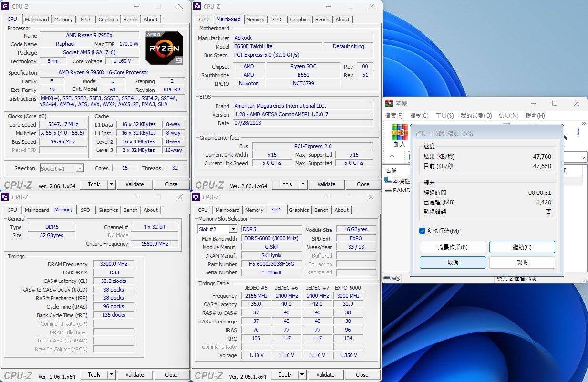Open the 工具(S) menu in WinRAR
This screenshot has width=588, height=382.
click(446, 115)
